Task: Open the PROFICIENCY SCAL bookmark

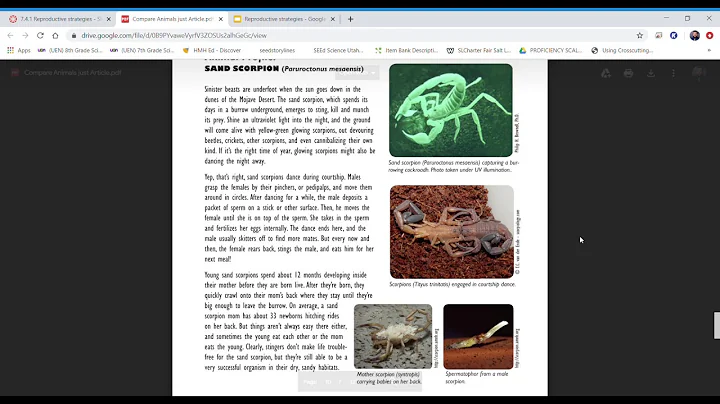Action: pyautogui.click(x=551, y=50)
